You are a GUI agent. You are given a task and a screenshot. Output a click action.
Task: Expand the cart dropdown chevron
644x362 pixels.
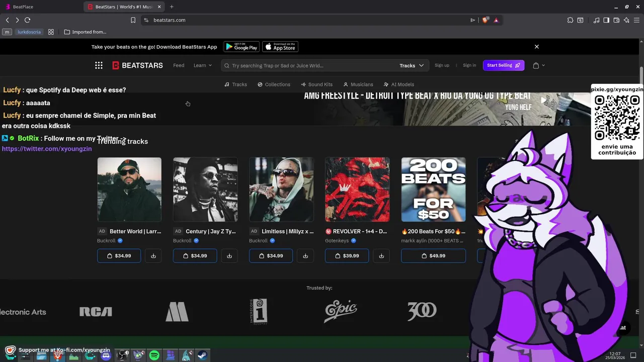(543, 65)
